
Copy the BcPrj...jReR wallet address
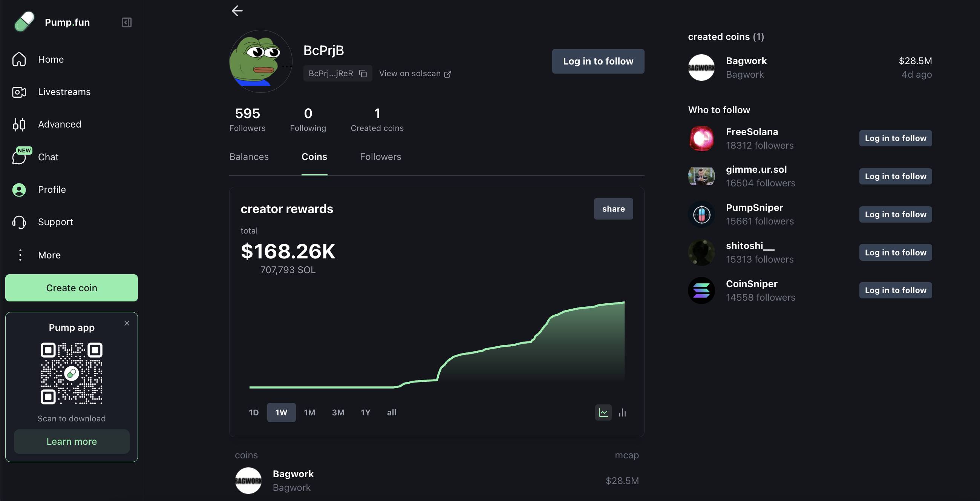pos(363,74)
